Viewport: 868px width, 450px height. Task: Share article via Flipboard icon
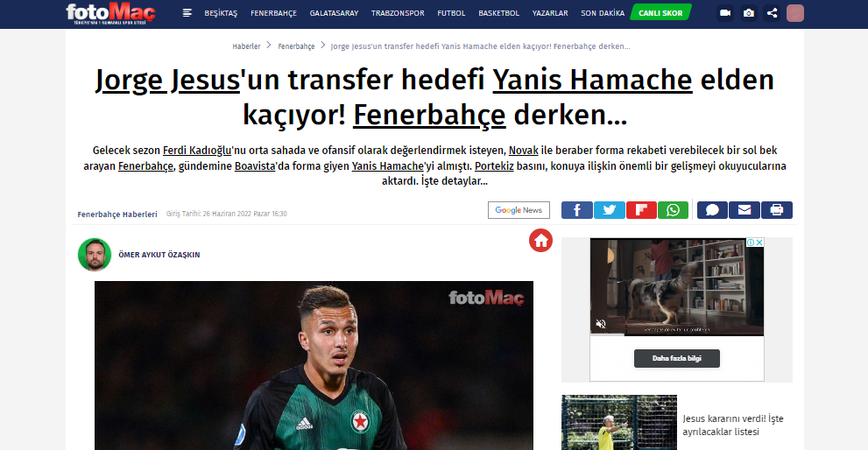pyautogui.click(x=641, y=210)
